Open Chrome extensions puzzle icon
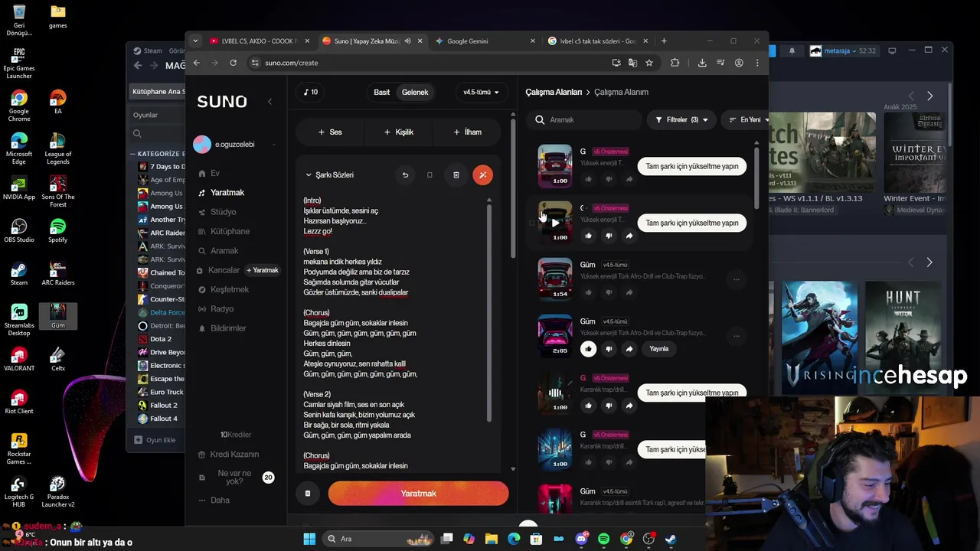The image size is (980, 551). (675, 63)
